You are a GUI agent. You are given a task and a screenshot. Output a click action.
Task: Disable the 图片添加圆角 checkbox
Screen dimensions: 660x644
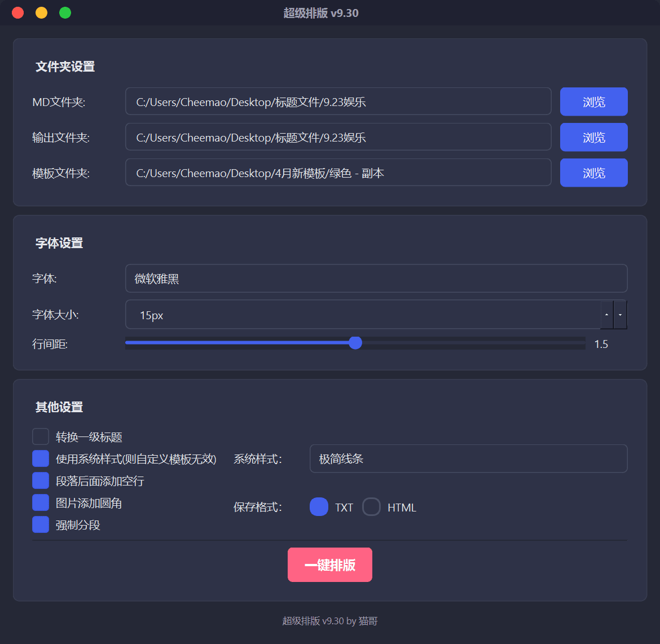click(41, 502)
